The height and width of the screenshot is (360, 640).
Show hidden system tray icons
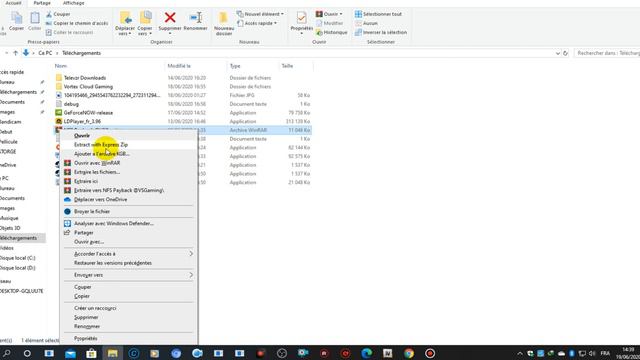[x=519, y=353]
